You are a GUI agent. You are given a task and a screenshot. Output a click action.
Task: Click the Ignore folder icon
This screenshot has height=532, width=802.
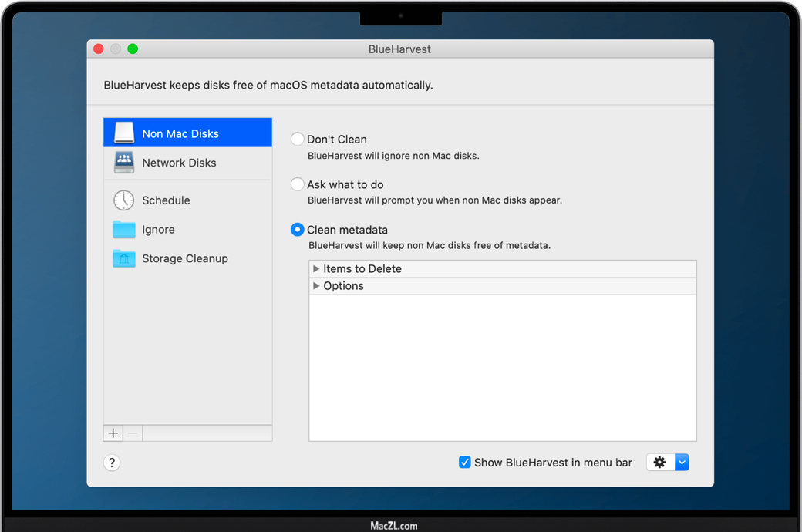(124, 230)
